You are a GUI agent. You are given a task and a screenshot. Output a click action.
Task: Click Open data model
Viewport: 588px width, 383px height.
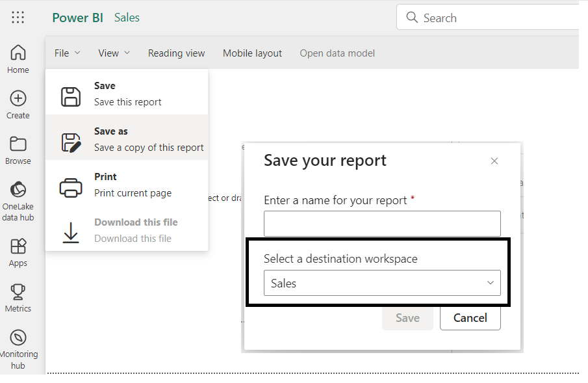(337, 53)
